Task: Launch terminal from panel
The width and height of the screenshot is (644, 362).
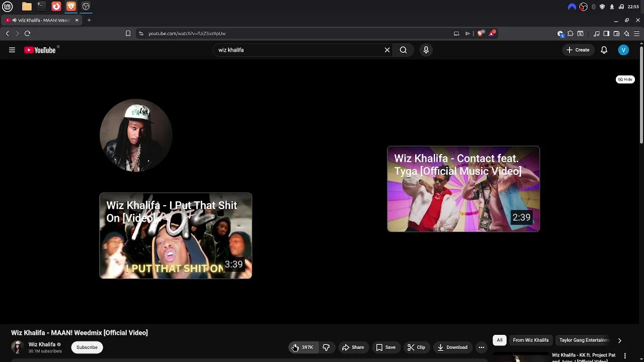Action: [41, 7]
